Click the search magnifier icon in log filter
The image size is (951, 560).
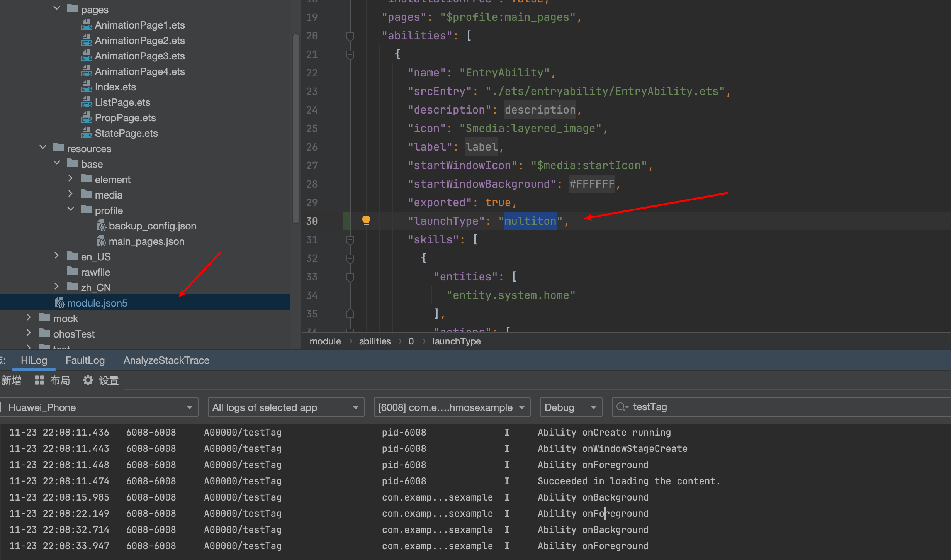[622, 407]
